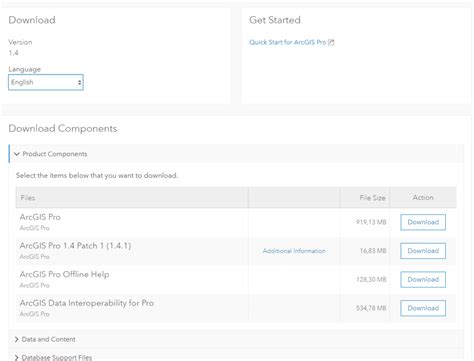The width and height of the screenshot is (474, 361).
Task: Download the ArcGIS Pro installer
Action: pos(423,222)
